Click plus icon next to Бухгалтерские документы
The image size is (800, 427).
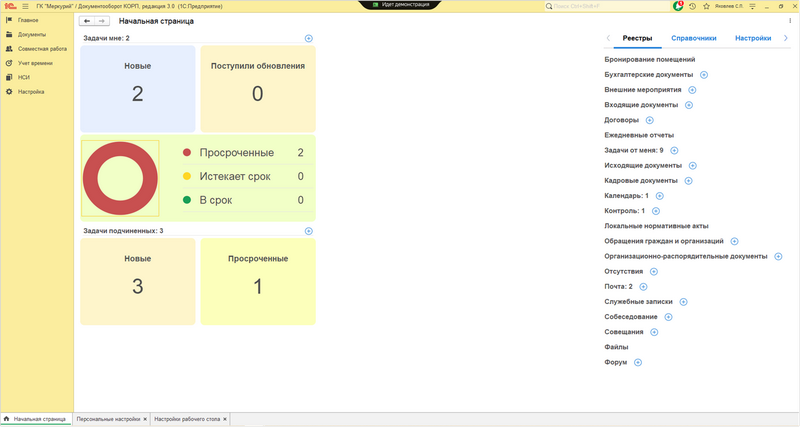pyautogui.click(x=704, y=75)
